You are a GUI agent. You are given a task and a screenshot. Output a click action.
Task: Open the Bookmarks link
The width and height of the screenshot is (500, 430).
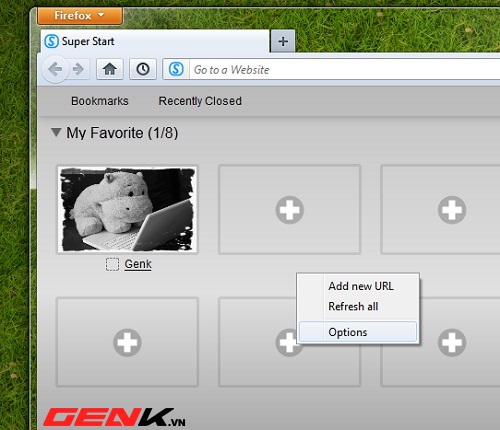point(100,101)
